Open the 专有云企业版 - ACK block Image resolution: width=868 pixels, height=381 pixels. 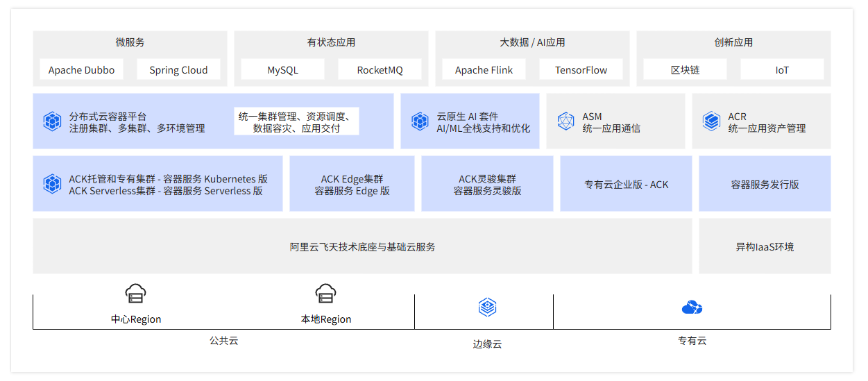click(x=626, y=184)
